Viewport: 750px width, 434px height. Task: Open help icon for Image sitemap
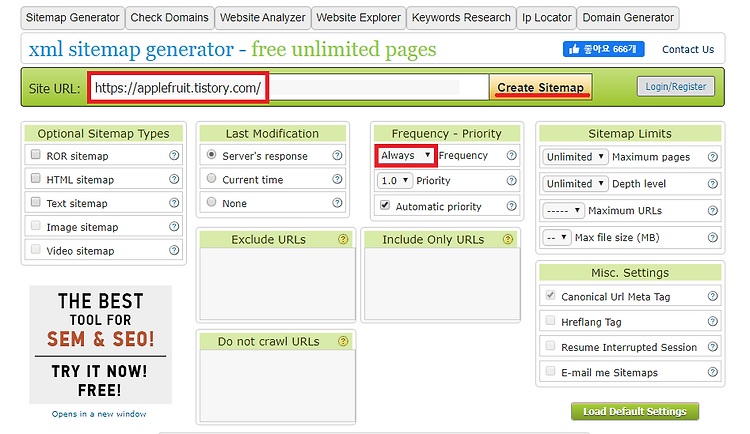pos(174,226)
